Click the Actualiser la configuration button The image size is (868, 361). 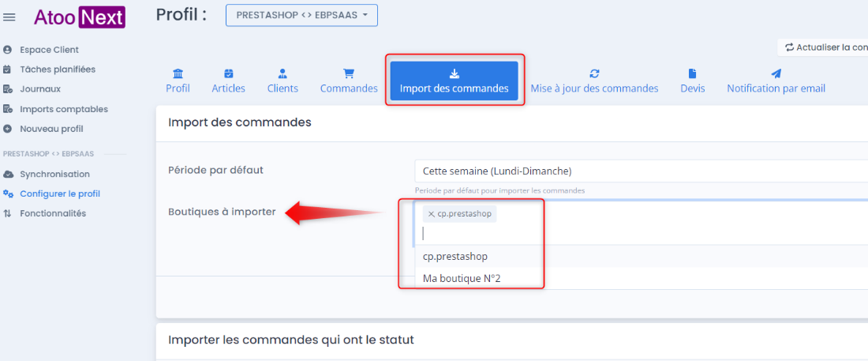coord(822,47)
